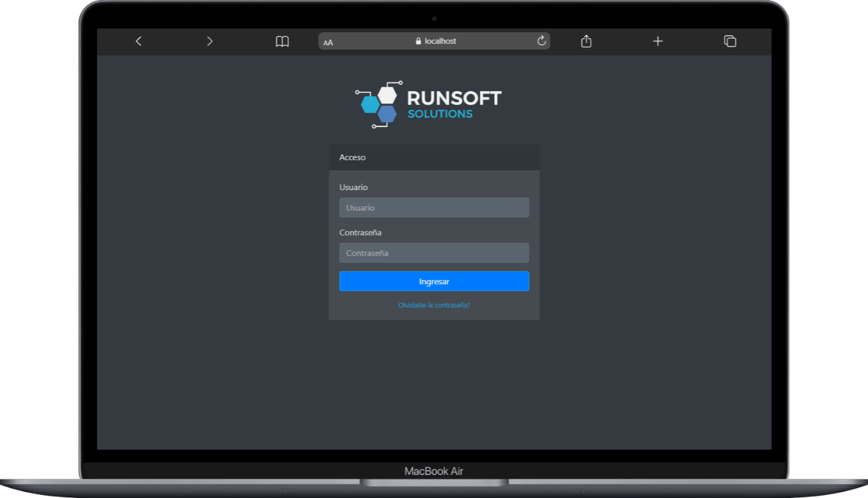Go back using the browser back arrow
The width and height of the screenshot is (868, 498).
[x=138, y=41]
